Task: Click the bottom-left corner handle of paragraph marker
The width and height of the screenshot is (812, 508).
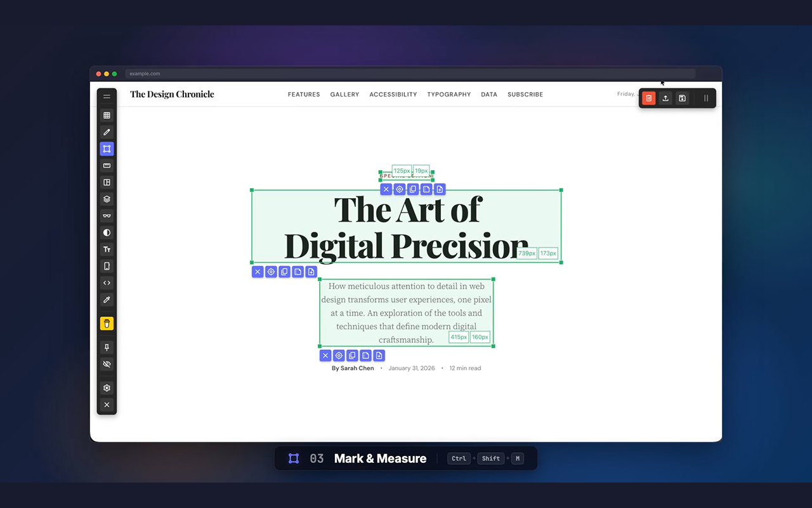Action: click(x=320, y=346)
